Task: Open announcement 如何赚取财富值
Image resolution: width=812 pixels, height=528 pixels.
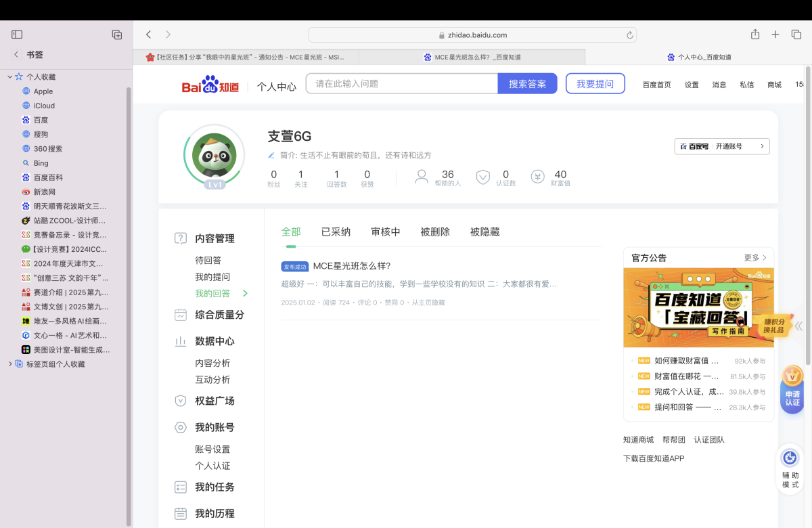Action: coord(686,361)
